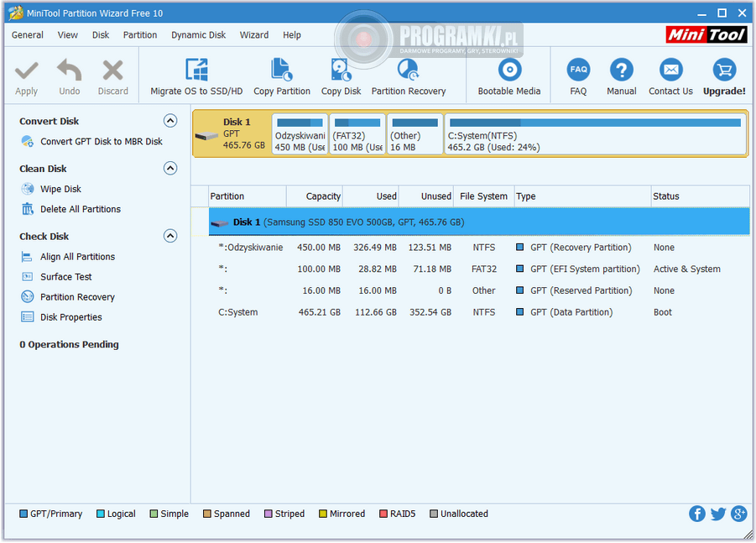Select Disk 1 GPT icon in disk map
Image resolution: width=756 pixels, height=543 pixels.
[x=207, y=136]
